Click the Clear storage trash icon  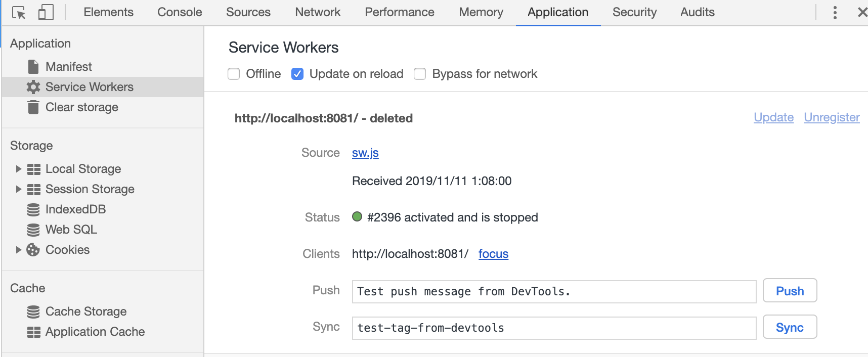coord(33,107)
